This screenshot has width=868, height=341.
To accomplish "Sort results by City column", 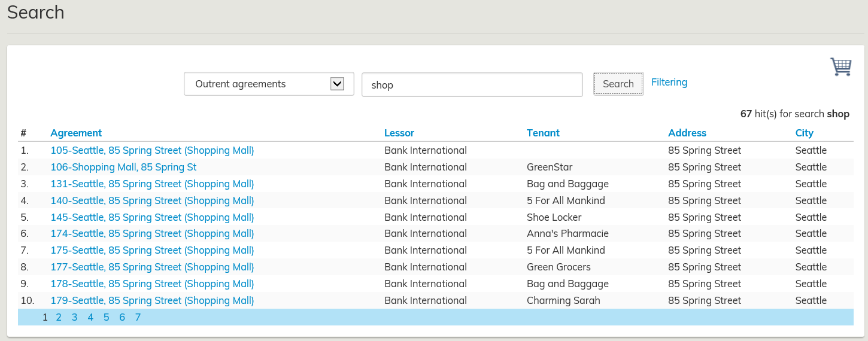I will [804, 133].
